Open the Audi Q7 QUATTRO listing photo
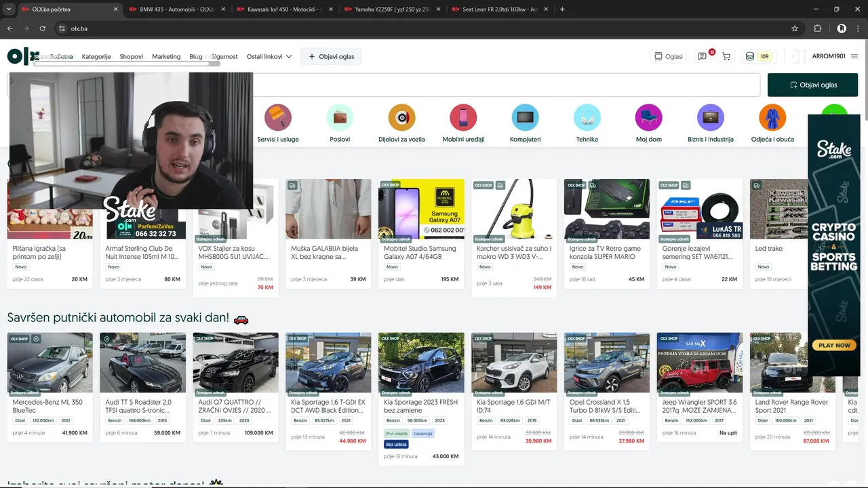This screenshot has height=488, width=868. tap(235, 363)
